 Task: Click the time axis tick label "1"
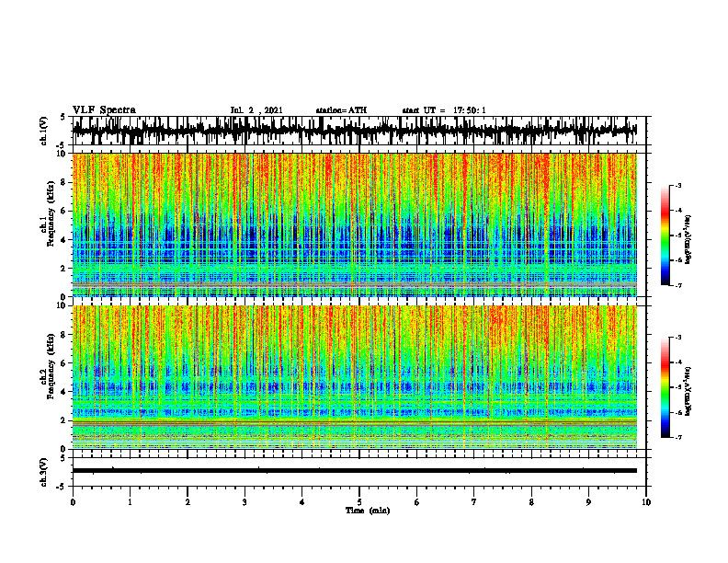(x=130, y=502)
